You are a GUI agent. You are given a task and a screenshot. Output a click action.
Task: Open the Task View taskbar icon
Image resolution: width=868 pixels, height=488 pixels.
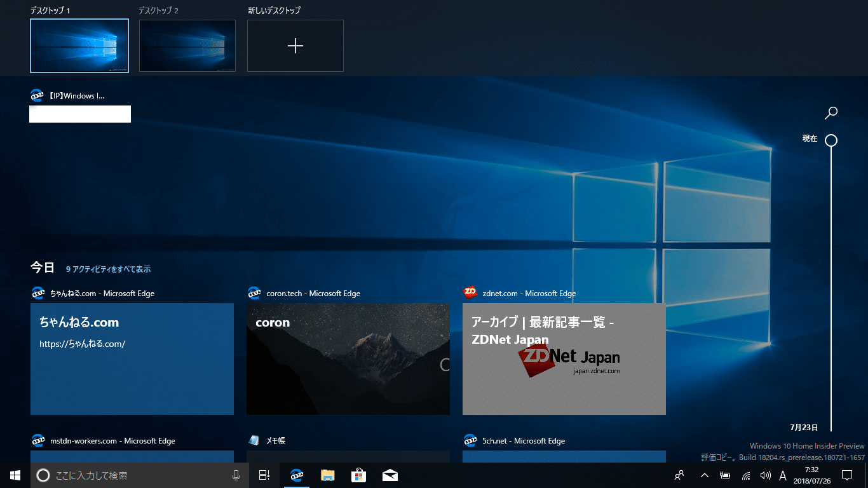pos(264,475)
